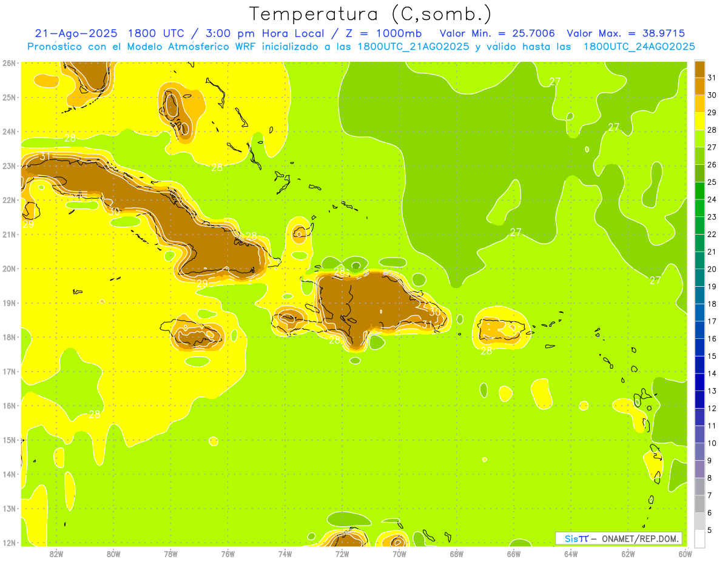Click the '72W' longitude axis label
The height and width of the screenshot is (562, 728).
[342, 554]
